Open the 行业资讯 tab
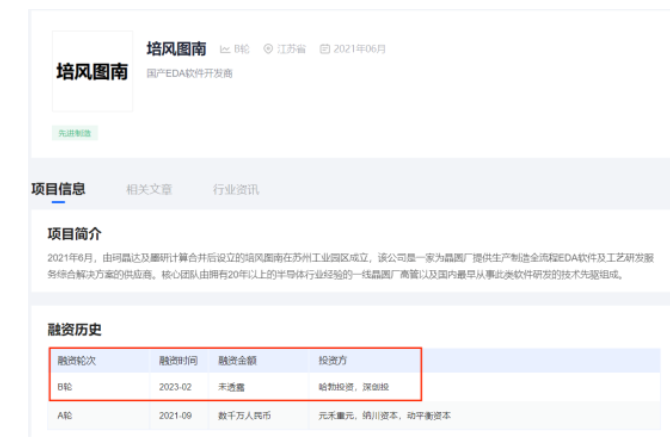 coord(235,189)
